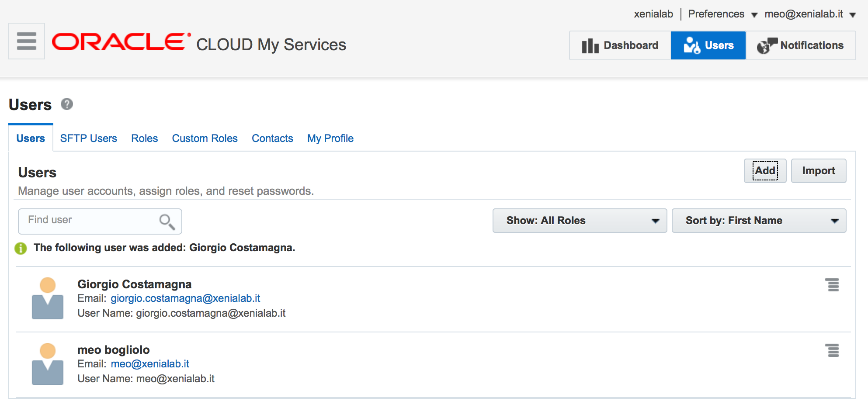The width and height of the screenshot is (868, 408).
Task: Expand the Preferences dropdown
Action: (722, 14)
